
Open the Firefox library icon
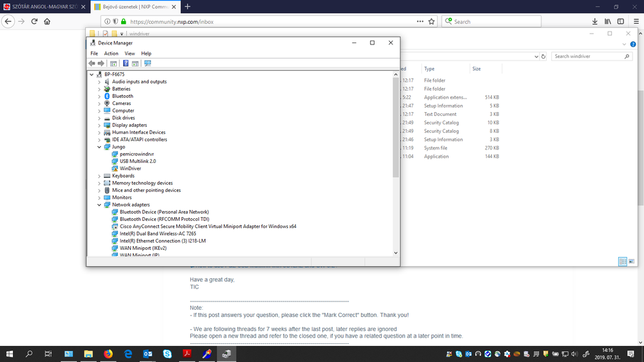[607, 21]
